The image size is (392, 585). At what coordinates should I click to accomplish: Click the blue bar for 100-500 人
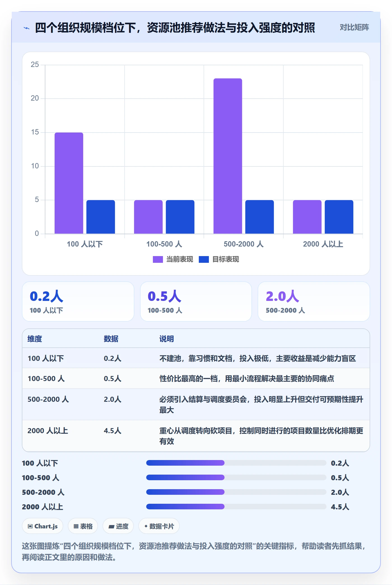point(180,217)
